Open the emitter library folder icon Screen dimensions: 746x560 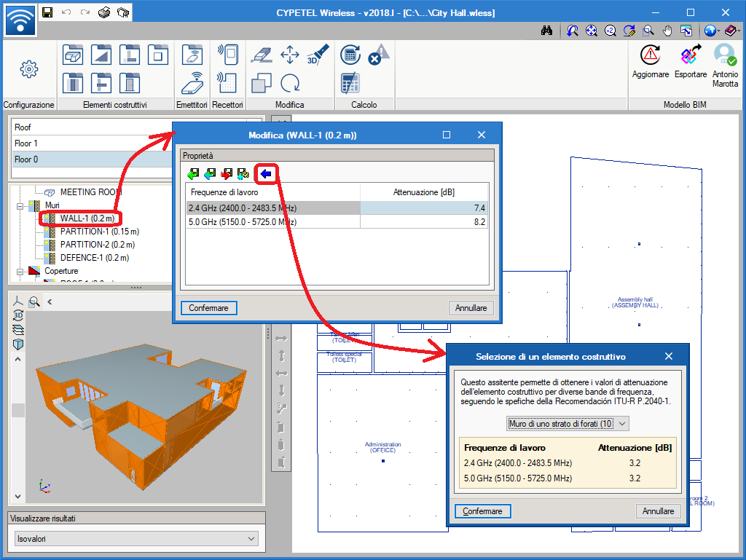[x=192, y=55]
